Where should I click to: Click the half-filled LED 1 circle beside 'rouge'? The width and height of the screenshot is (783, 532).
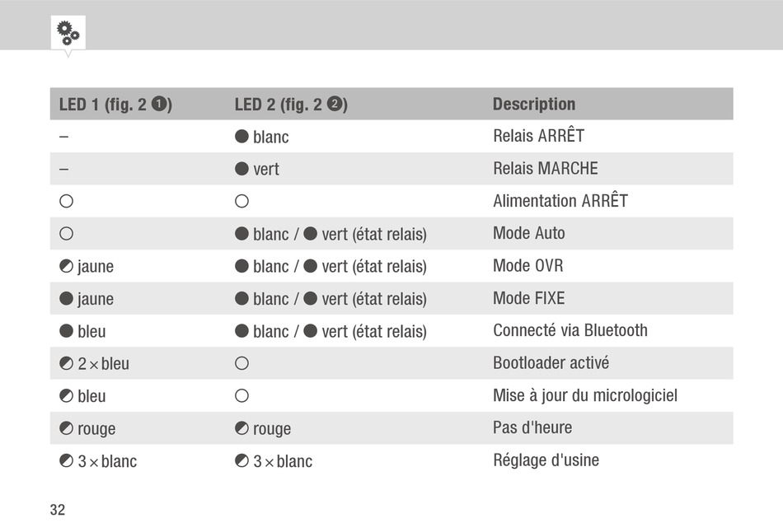pos(67,428)
